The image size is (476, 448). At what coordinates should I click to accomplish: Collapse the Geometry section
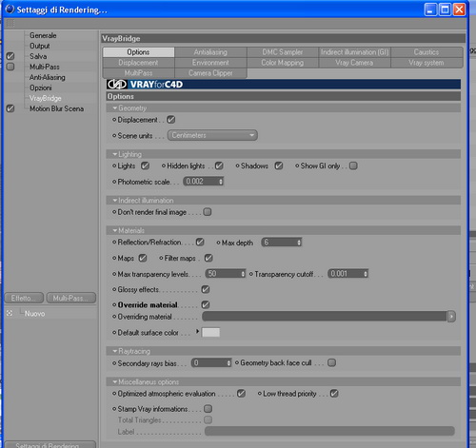(x=115, y=108)
